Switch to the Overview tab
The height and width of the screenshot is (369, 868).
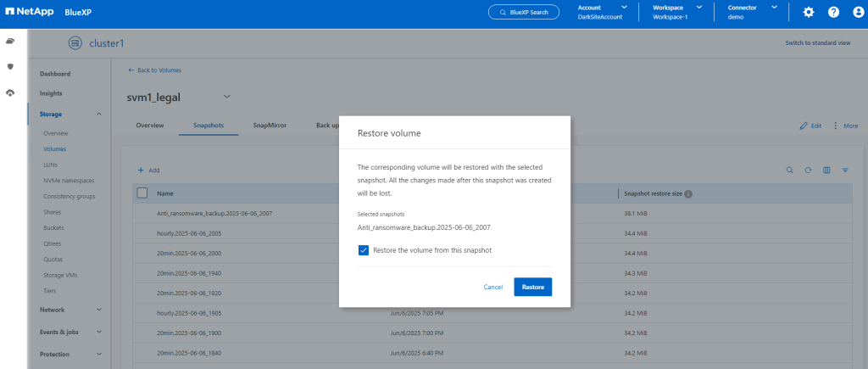(x=150, y=126)
